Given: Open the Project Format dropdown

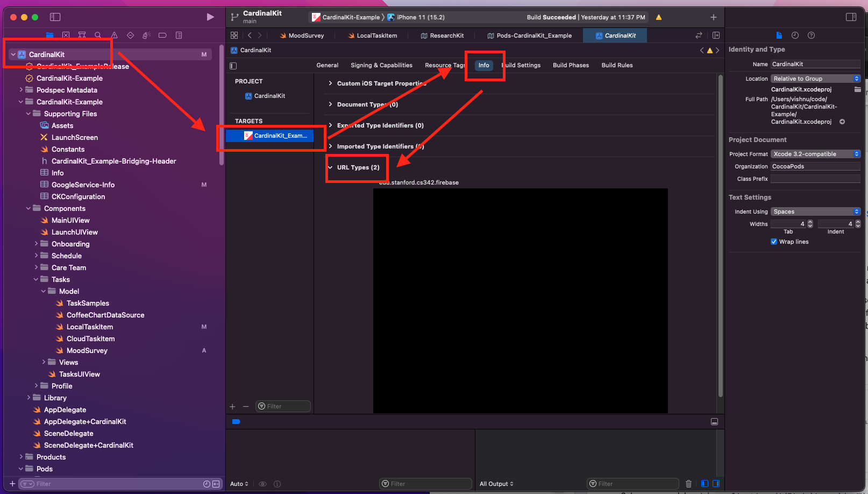Looking at the screenshot, I should [x=815, y=154].
